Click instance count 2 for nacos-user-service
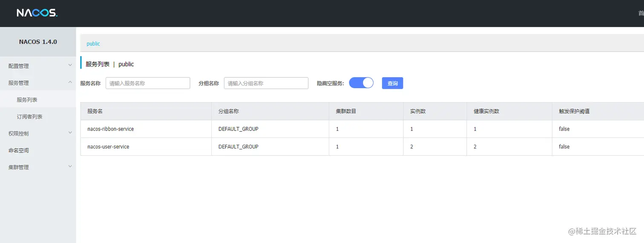 click(x=411, y=146)
